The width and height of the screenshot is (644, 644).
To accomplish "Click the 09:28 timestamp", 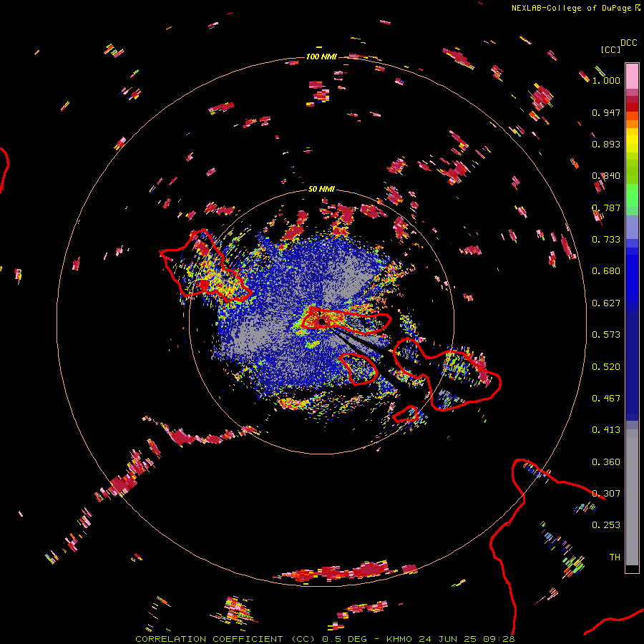I will point(499,639).
